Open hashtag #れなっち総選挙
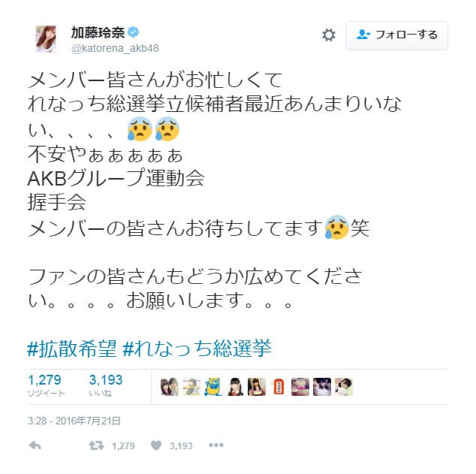The image size is (476, 474). (197, 349)
